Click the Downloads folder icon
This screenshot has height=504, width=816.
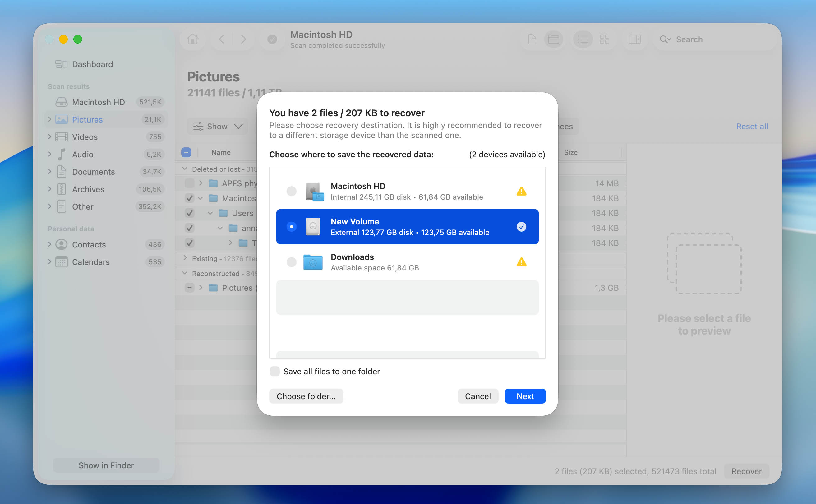[x=313, y=262]
